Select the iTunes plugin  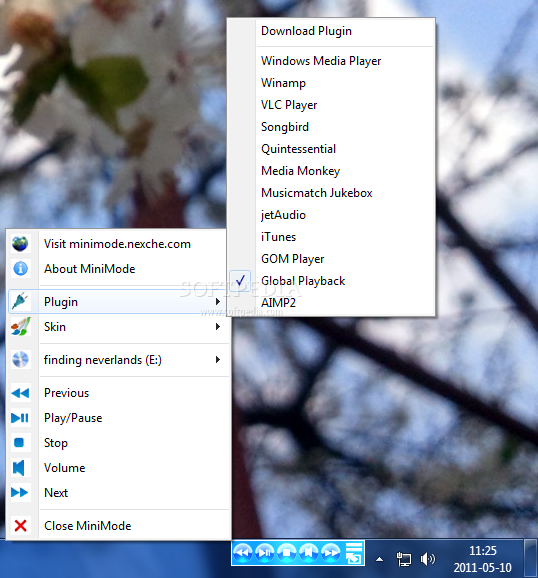(x=331, y=237)
